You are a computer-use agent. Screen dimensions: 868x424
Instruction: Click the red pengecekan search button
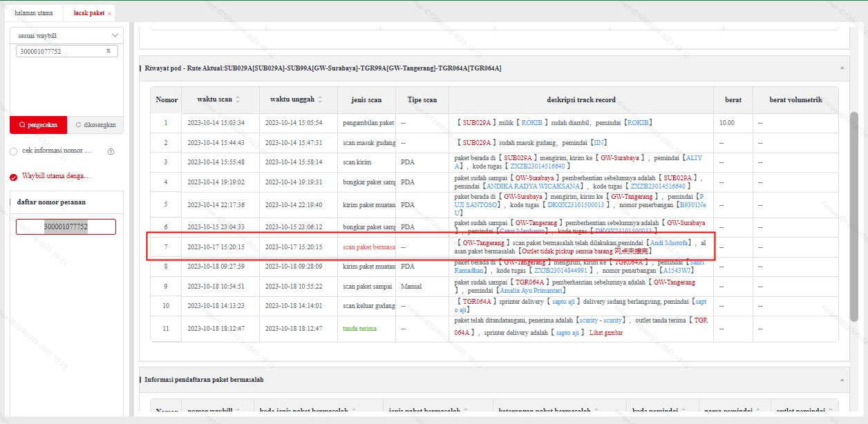click(38, 125)
